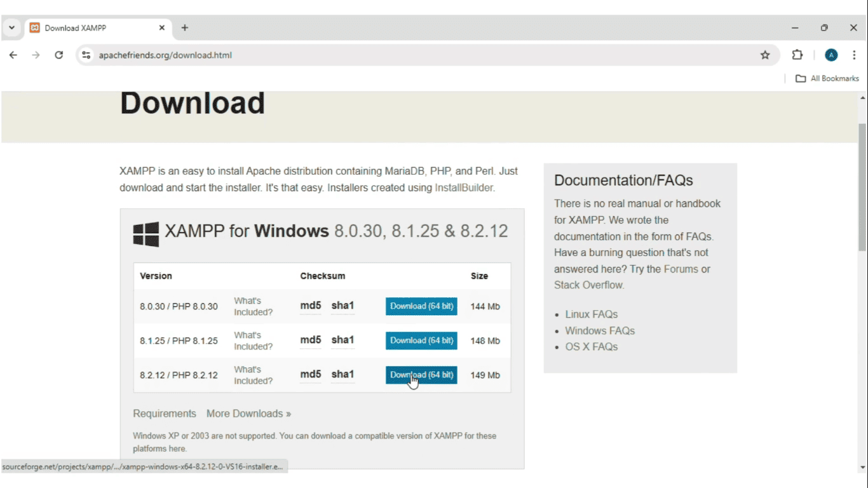Download 8.0.30 64 bit installer
The image size is (868, 488).
pos(421,306)
